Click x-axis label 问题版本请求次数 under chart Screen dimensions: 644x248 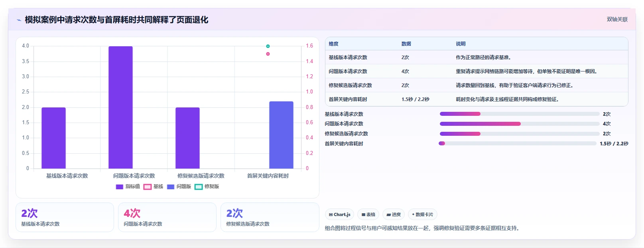coord(134,176)
